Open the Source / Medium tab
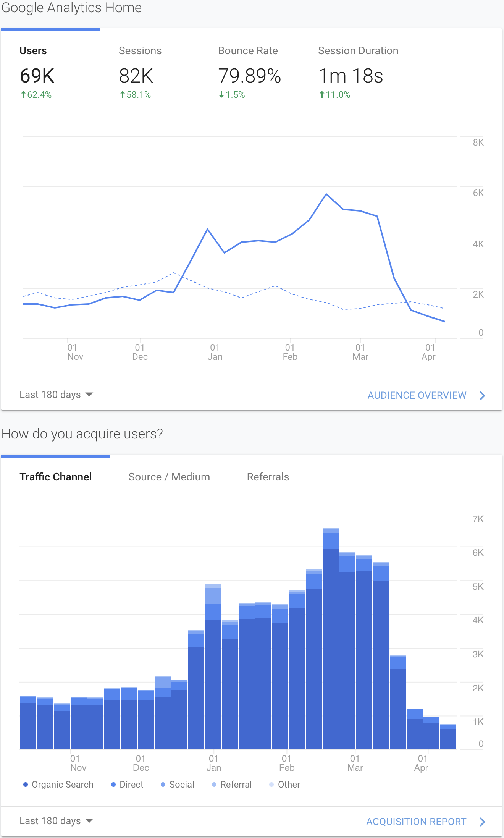 coord(169,477)
